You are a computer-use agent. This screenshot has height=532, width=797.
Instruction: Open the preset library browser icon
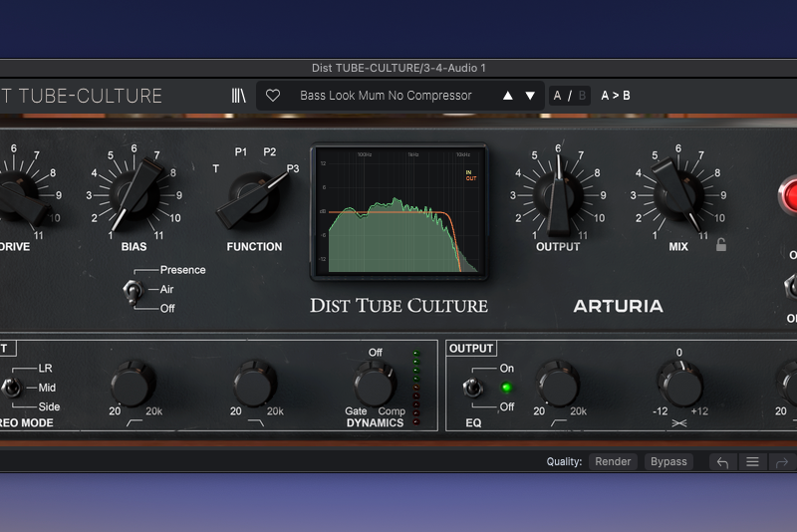click(238, 96)
